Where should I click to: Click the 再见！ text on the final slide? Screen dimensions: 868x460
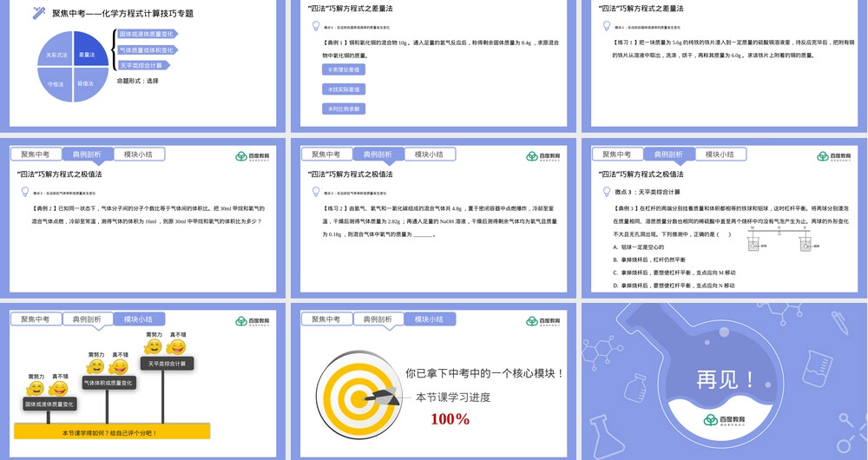(725, 380)
